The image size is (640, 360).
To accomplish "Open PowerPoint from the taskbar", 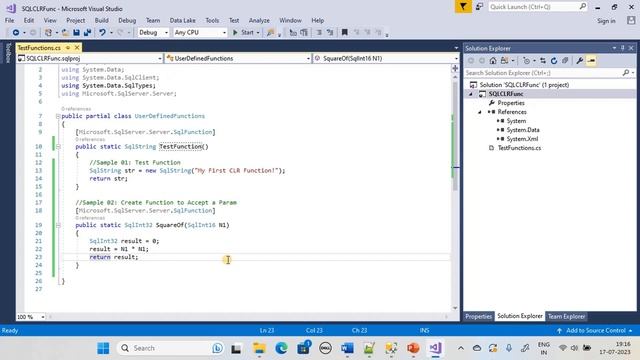I will (x=413, y=348).
